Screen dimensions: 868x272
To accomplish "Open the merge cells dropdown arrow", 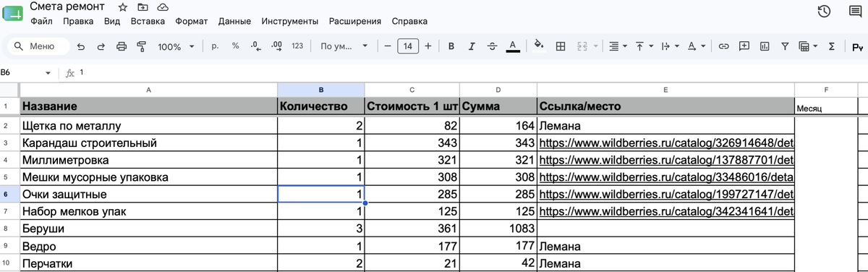I will [x=595, y=46].
